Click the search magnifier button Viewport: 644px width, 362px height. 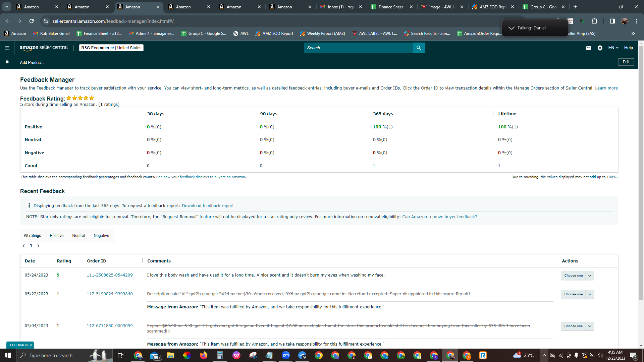[x=419, y=48]
